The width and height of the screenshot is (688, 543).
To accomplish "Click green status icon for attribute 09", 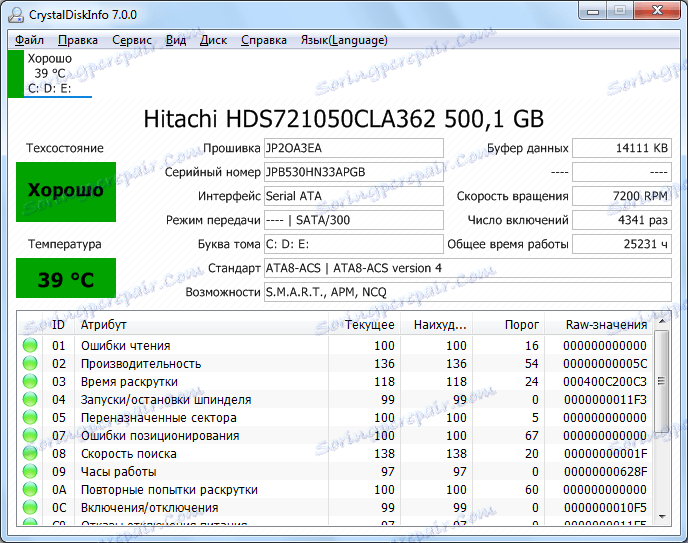I will click(x=30, y=472).
